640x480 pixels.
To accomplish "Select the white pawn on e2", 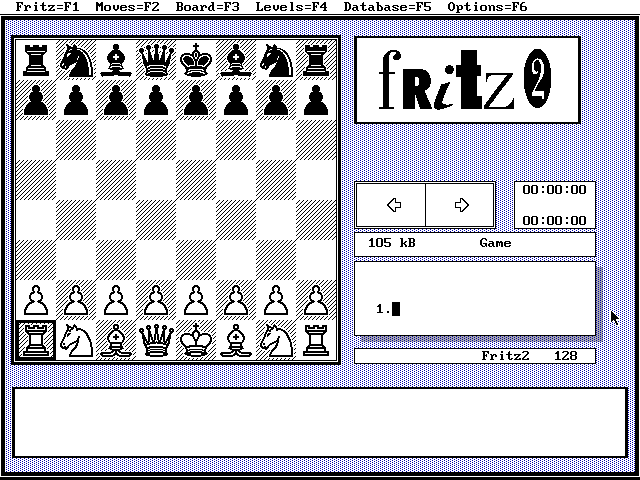I will coord(196,300).
